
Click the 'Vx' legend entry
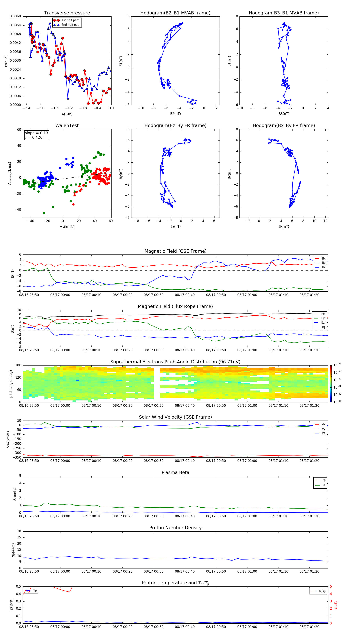[x=320, y=424]
